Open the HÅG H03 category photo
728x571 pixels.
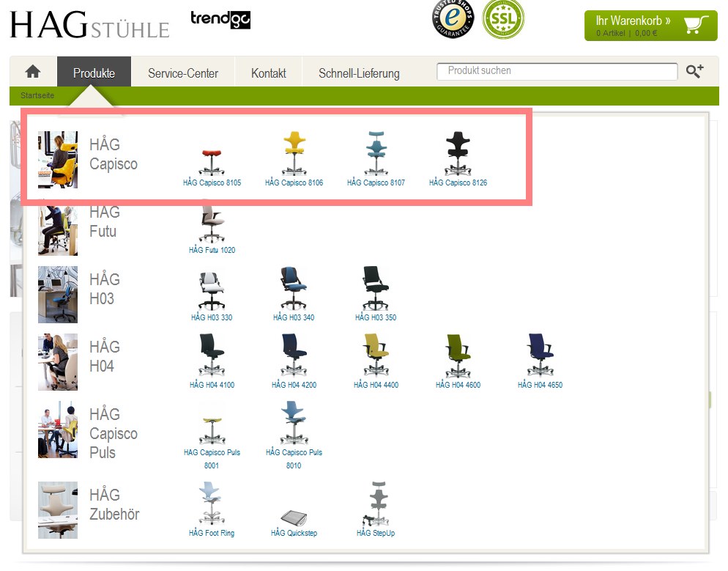click(58, 295)
